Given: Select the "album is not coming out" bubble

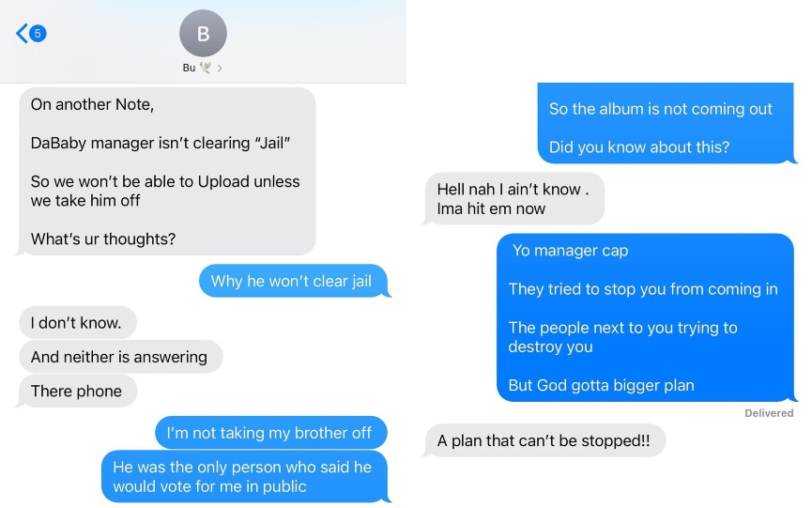Looking at the screenshot, I should [666, 123].
